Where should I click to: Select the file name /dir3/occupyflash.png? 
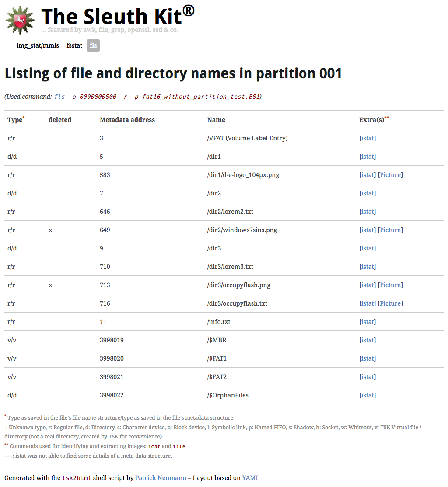click(239, 285)
